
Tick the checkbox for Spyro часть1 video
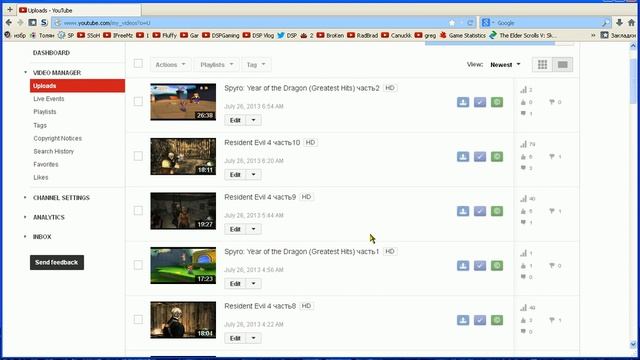[x=138, y=265]
